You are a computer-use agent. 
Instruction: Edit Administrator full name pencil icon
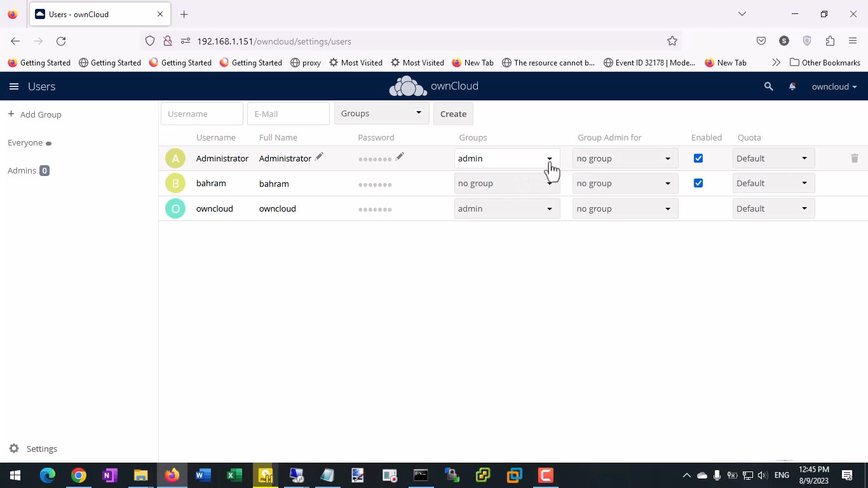tap(319, 157)
